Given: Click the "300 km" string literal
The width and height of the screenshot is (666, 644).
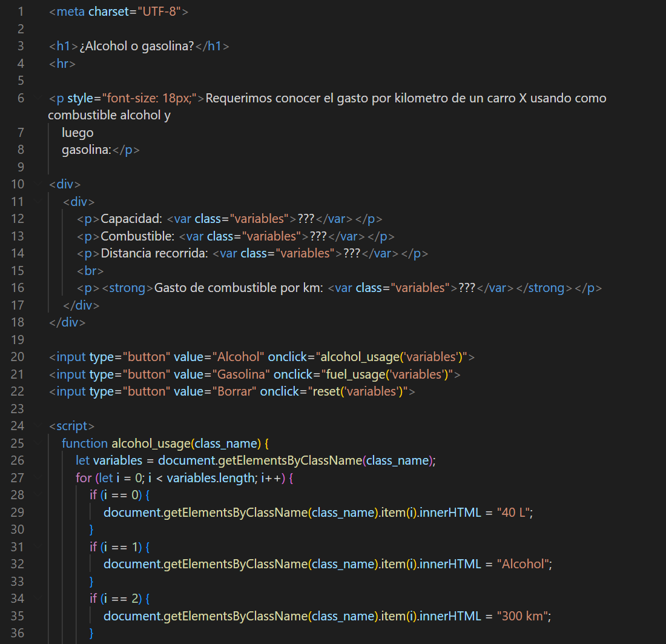Looking at the screenshot, I should pyautogui.click(x=523, y=616).
